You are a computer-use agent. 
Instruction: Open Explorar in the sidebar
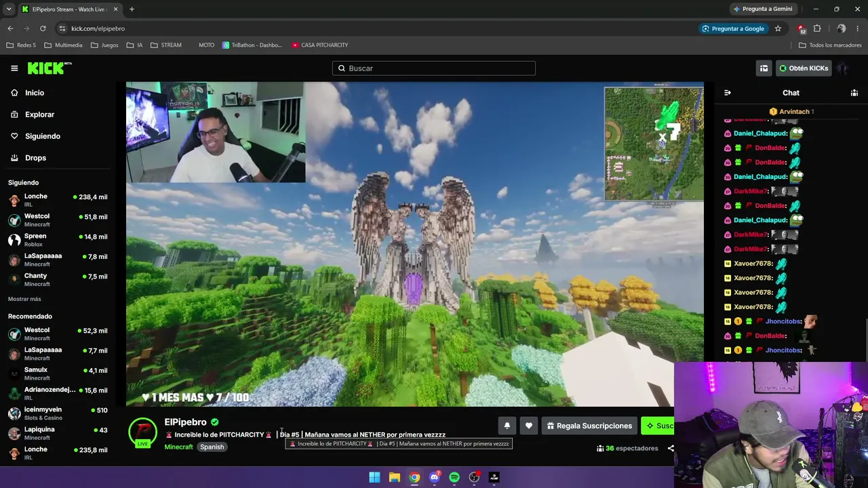[x=39, y=115]
